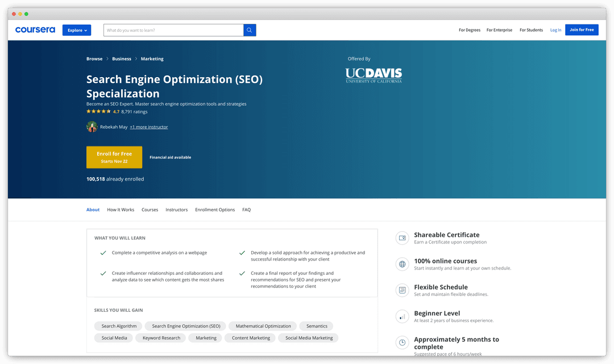The height and width of the screenshot is (364, 614).
Task: Click the Coursera logo
Action: click(x=35, y=30)
